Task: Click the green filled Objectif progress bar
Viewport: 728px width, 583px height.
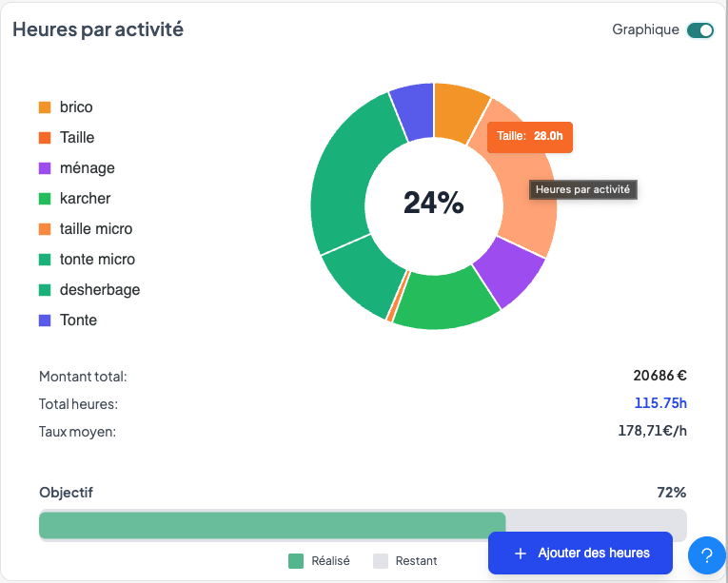Action: 271,525
